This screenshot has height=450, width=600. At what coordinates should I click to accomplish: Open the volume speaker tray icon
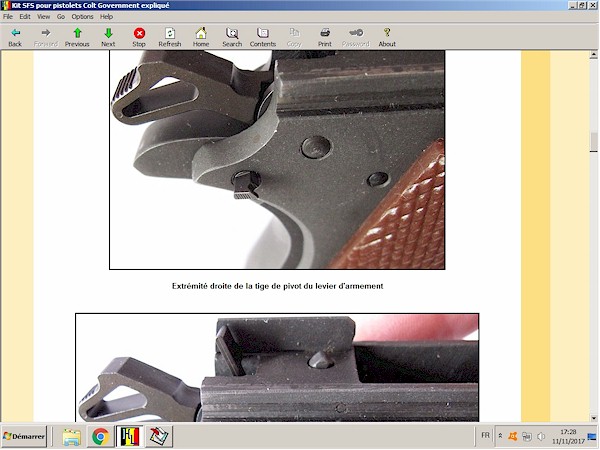(541, 436)
